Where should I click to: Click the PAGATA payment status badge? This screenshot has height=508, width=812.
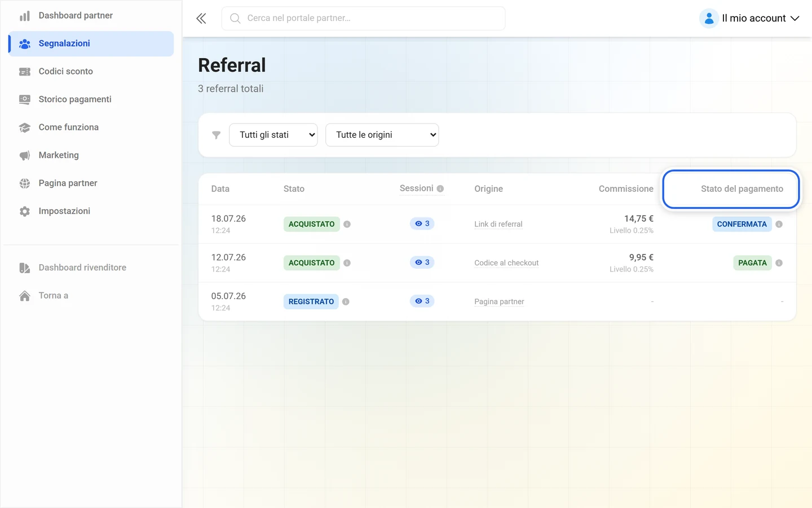(753, 263)
